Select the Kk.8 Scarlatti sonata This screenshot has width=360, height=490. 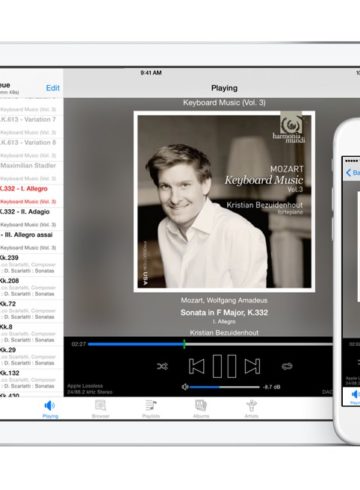point(32,333)
